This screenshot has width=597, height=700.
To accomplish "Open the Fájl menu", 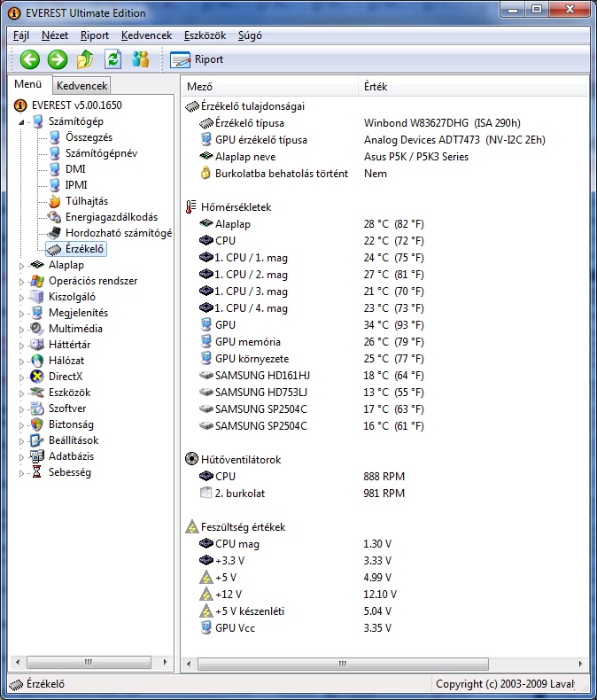I will [21, 35].
